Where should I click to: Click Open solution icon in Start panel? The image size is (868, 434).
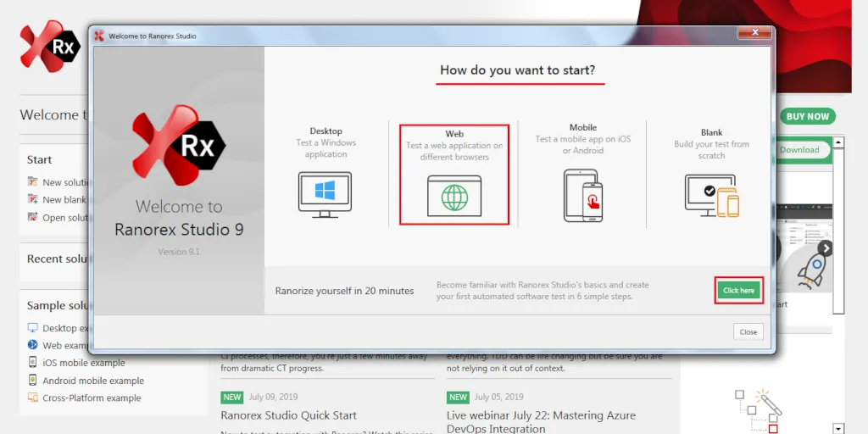click(33, 217)
